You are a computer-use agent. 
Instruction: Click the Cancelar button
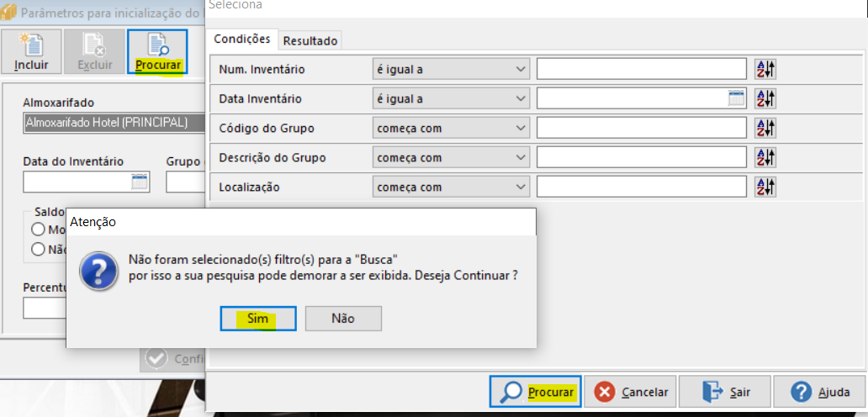point(630,392)
